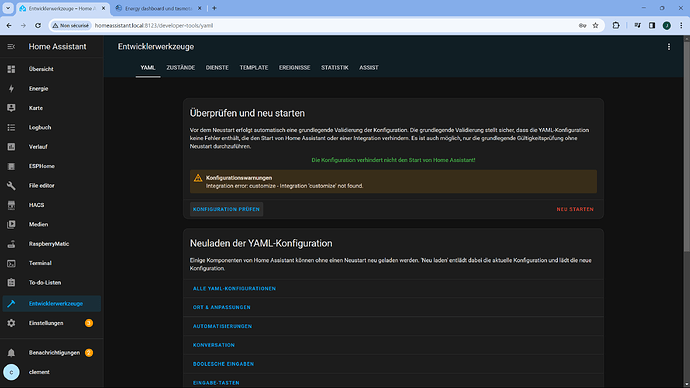
Task: Switch to the EREIGNISSE tab
Action: 294,68
